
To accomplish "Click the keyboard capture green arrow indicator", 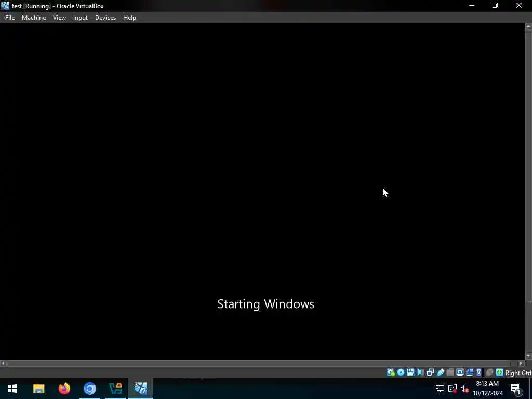I will (x=499, y=373).
